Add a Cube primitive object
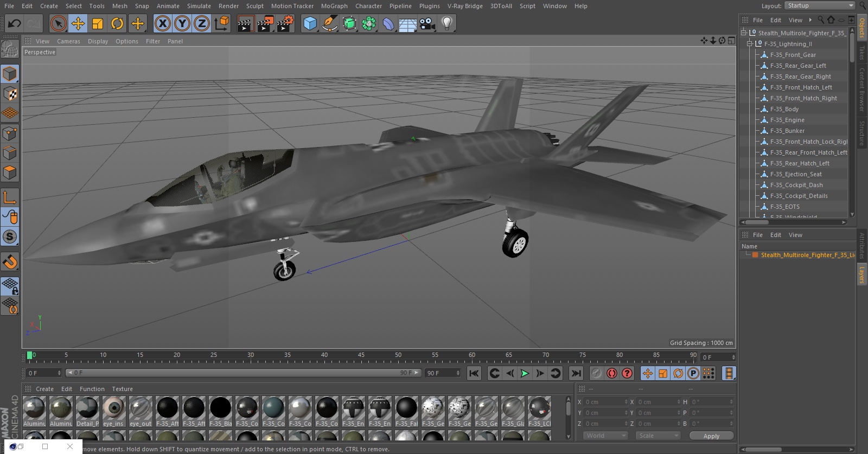Screen dimensions: 868x454 [x=310, y=23]
